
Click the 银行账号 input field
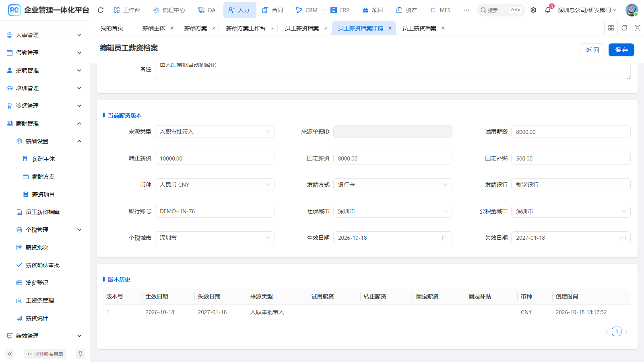pos(215,211)
